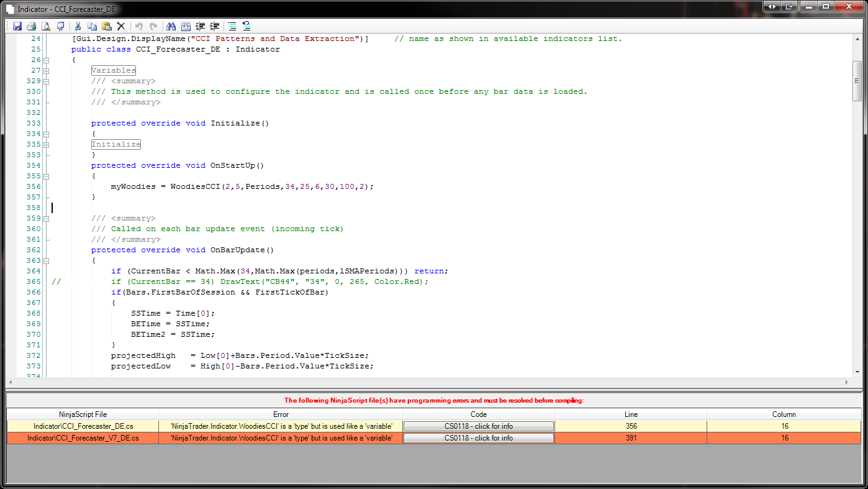Click the toolbar icon after print preview
Screen dimensions: 868x489
[60, 26]
